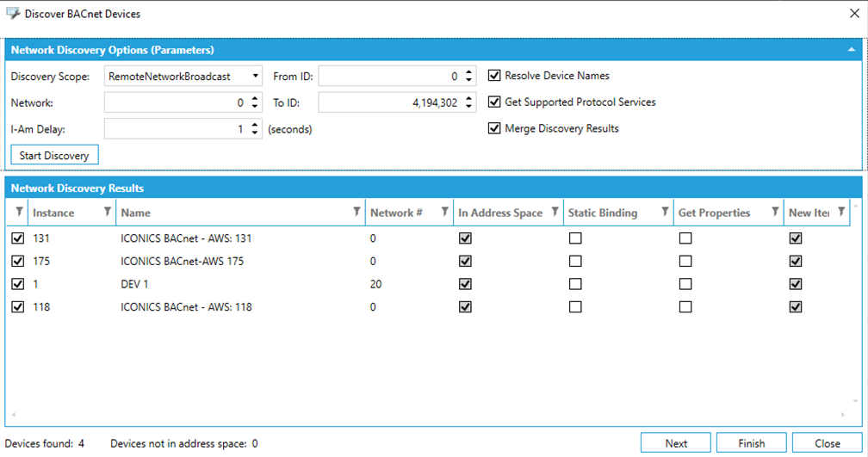Click the Start Discovery button
The image size is (868, 457).
[x=54, y=156]
